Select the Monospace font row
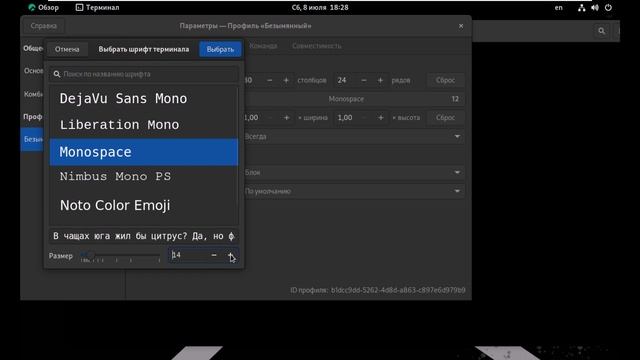Image resolution: width=640 pixels, height=360 pixels. (x=144, y=152)
